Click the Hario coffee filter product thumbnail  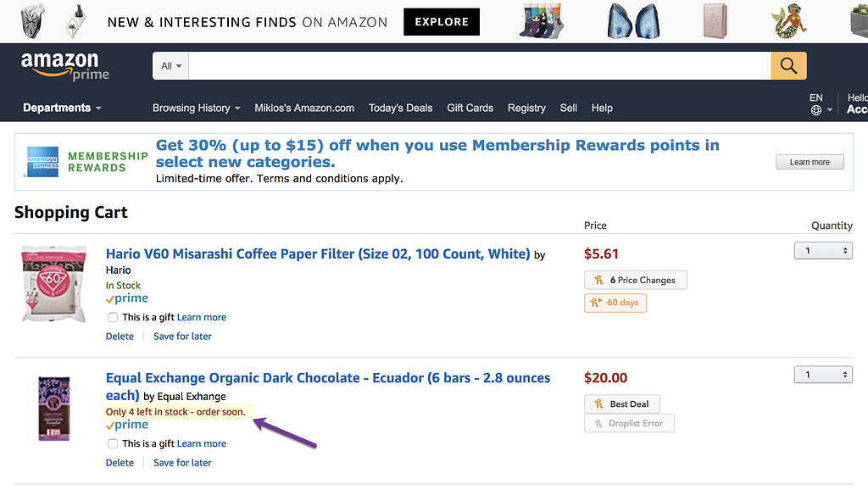point(53,284)
